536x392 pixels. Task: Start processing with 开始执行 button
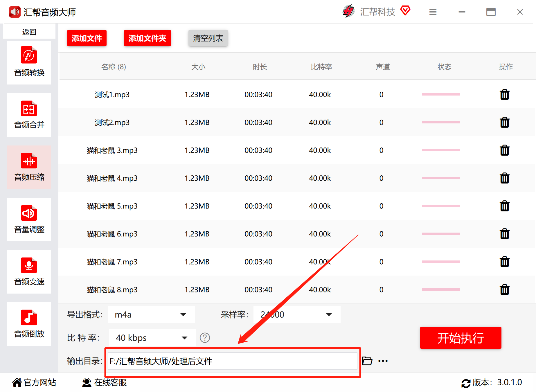point(461,338)
